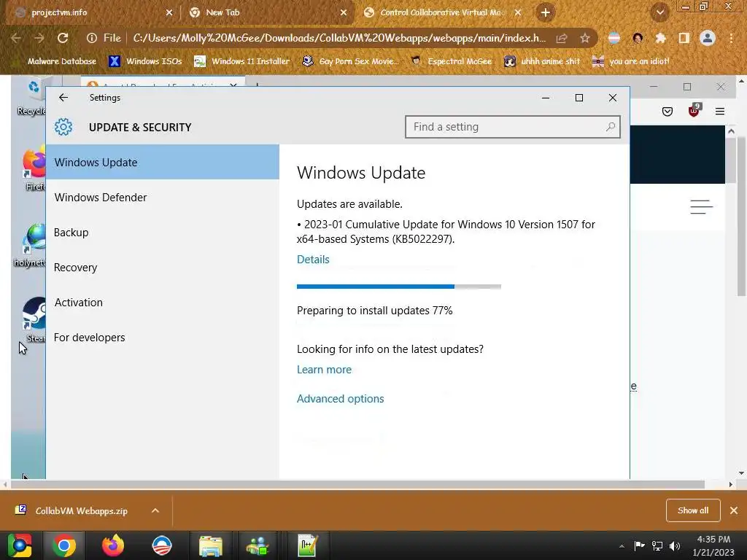This screenshot has height=560, width=747.
Task: Close the New Tab tab
Action: 343,13
